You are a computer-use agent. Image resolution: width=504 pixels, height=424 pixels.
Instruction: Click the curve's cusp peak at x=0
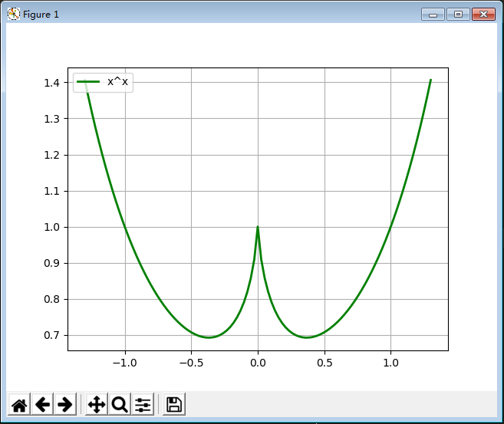coord(258,228)
